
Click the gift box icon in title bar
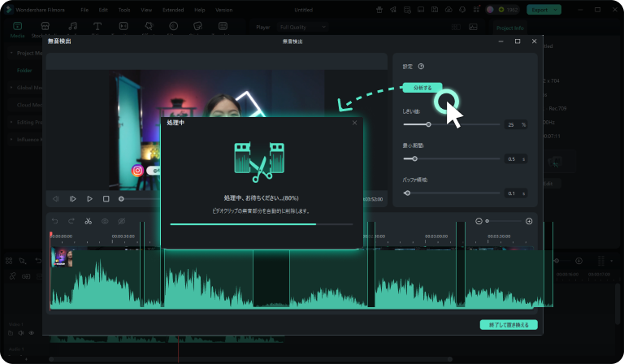[x=379, y=10]
